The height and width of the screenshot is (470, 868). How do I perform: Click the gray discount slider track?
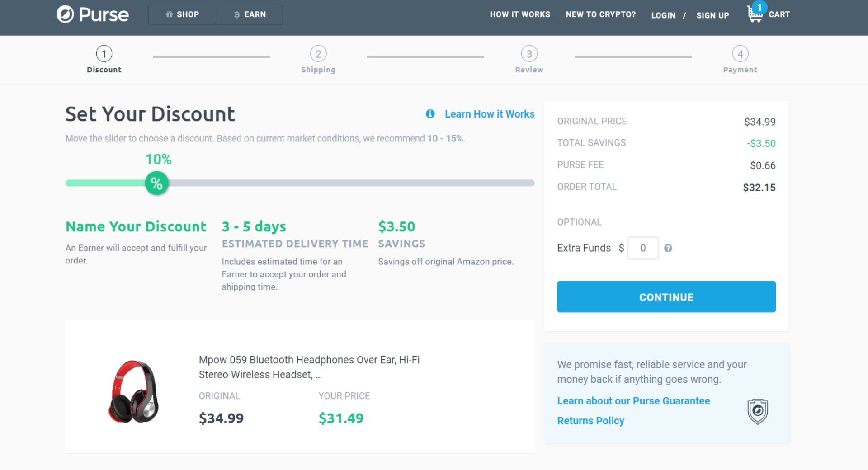[x=351, y=183]
